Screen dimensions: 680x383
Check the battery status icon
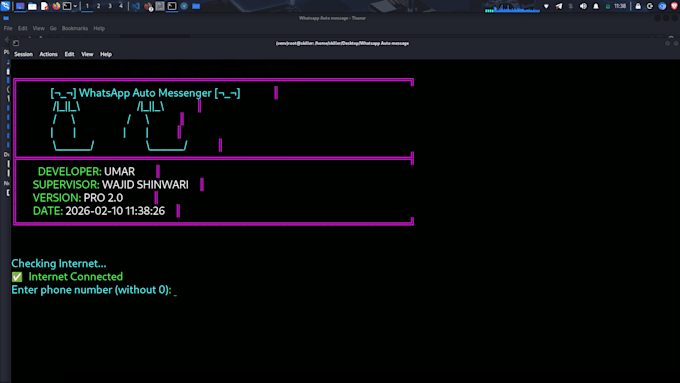[608, 6]
